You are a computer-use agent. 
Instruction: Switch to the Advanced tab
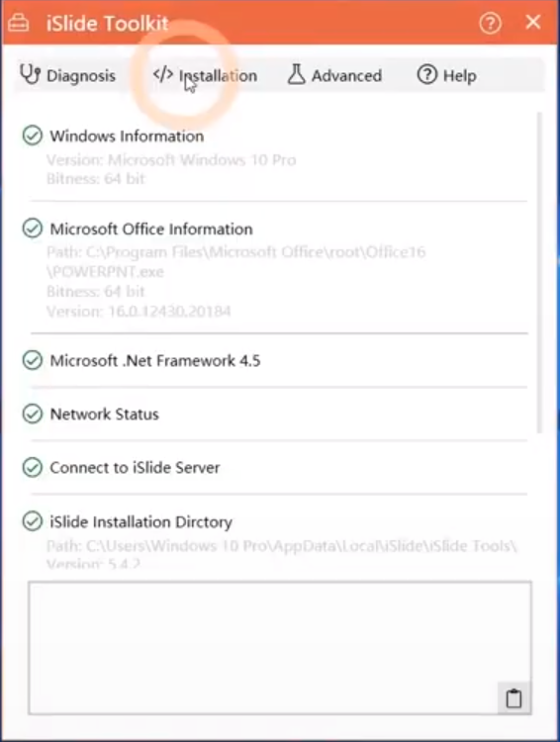334,75
